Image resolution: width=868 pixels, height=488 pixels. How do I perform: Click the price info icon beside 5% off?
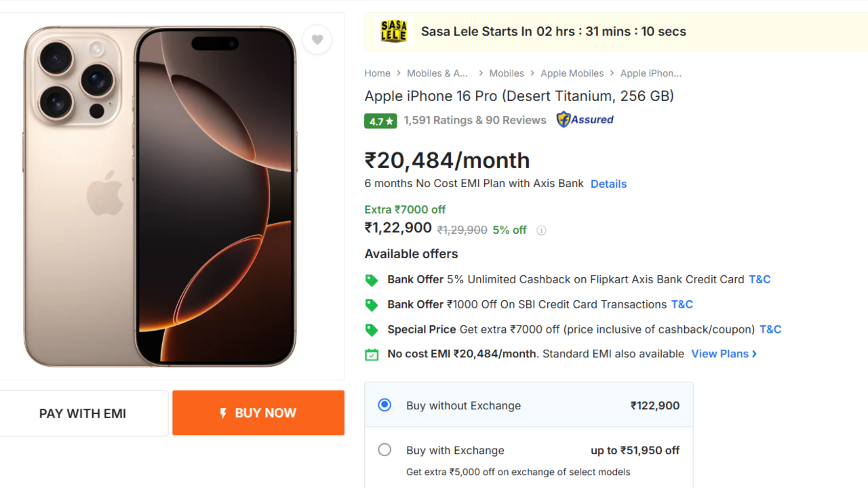click(541, 230)
